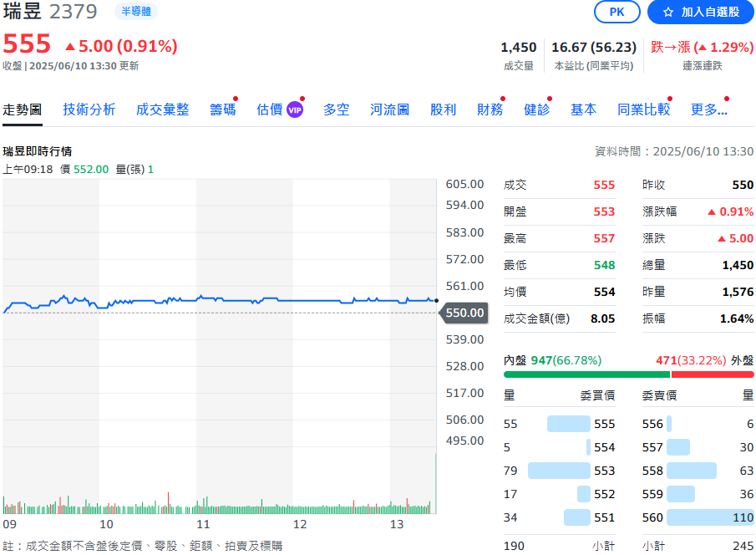Click the 內盤 947(66.78%) label
This screenshot has width=756, height=555.
[552, 360]
